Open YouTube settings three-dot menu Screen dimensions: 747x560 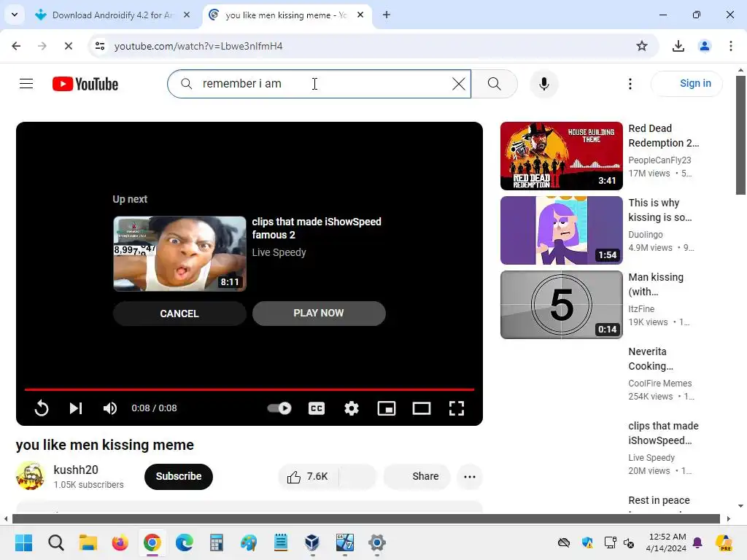[x=630, y=84]
